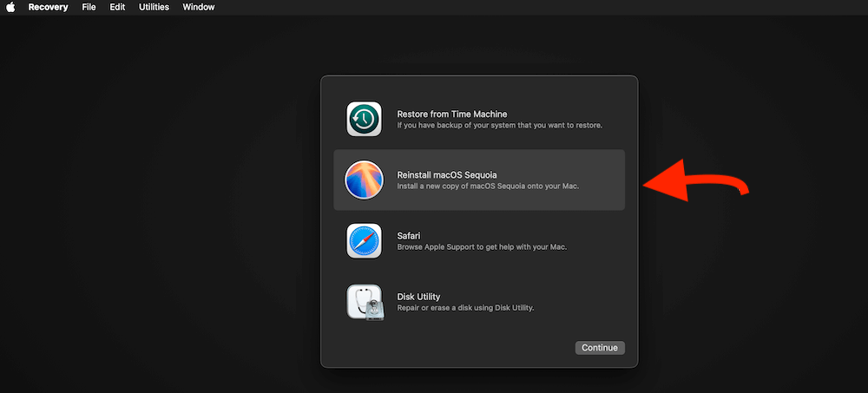Image resolution: width=868 pixels, height=393 pixels.
Task: Click the 'Browse Apple Support' description text
Action: tap(481, 247)
